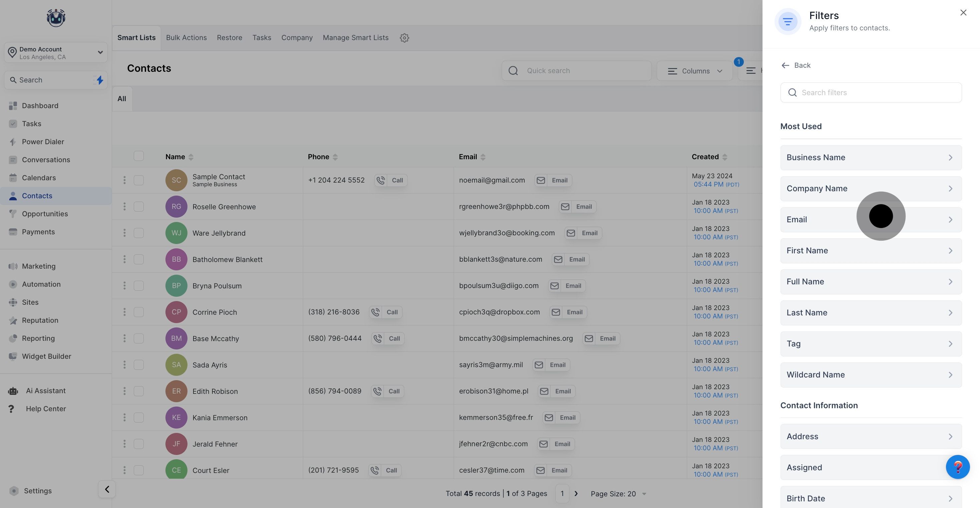Tick the select-all checkbox in the table header

138,156
